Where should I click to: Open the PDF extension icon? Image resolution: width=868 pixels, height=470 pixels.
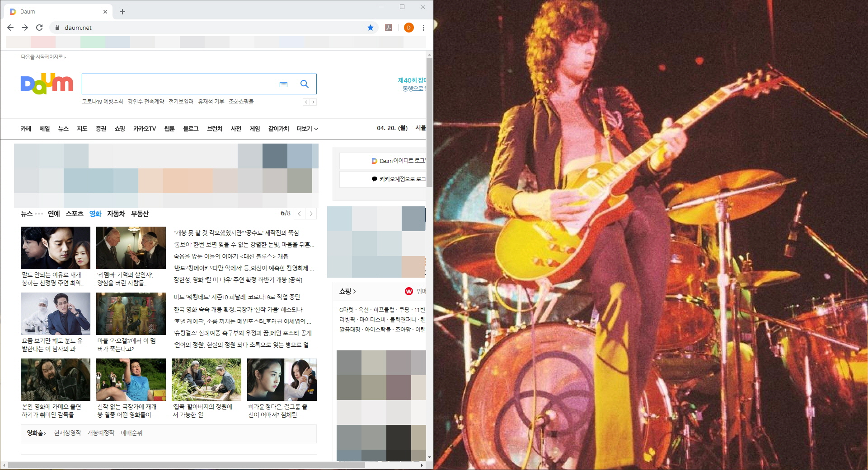click(x=389, y=28)
